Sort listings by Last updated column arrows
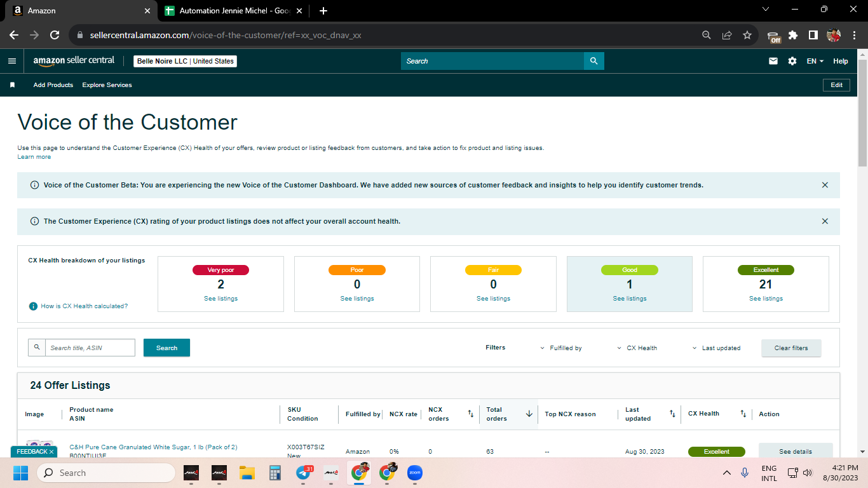Screen dimensions: 868x488 pos(672,414)
